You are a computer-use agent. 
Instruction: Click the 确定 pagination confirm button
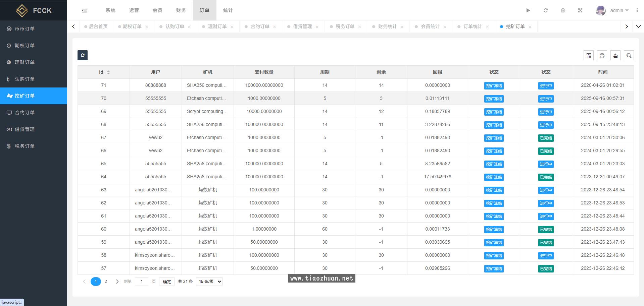click(x=167, y=282)
